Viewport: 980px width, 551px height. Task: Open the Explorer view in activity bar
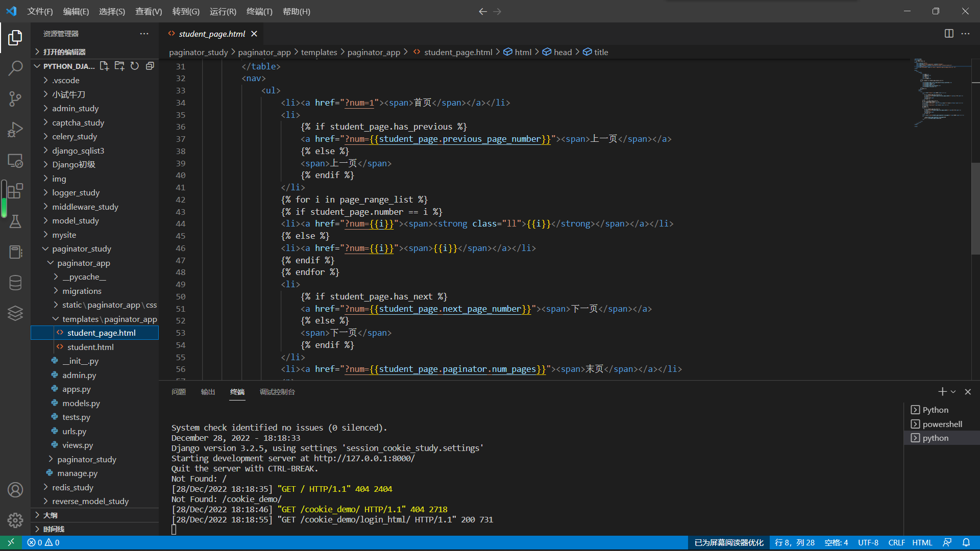pos(15,37)
